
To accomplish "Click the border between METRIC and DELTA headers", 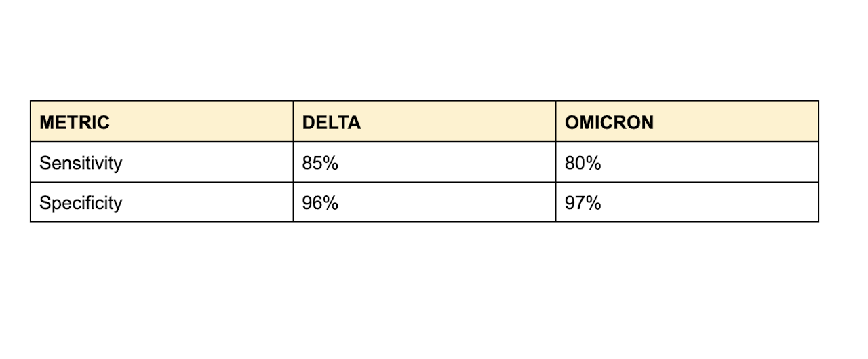I will tap(293, 121).
